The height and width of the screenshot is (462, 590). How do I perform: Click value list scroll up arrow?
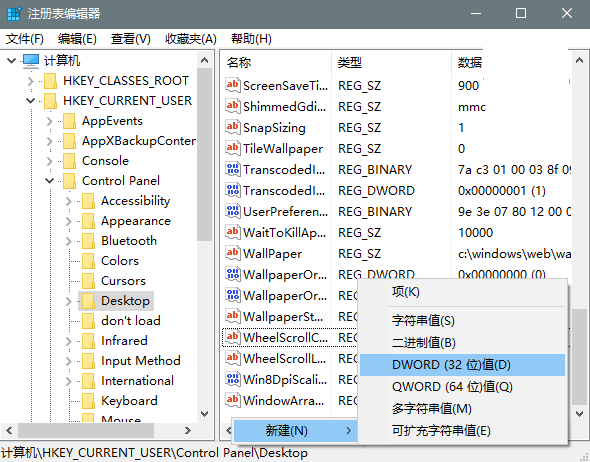[x=579, y=60]
